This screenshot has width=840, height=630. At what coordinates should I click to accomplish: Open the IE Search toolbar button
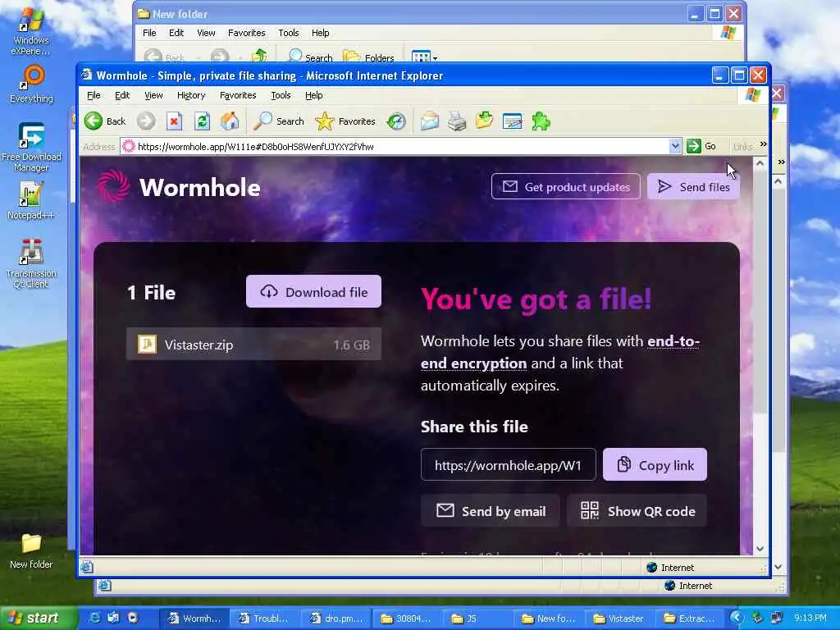[x=279, y=121]
